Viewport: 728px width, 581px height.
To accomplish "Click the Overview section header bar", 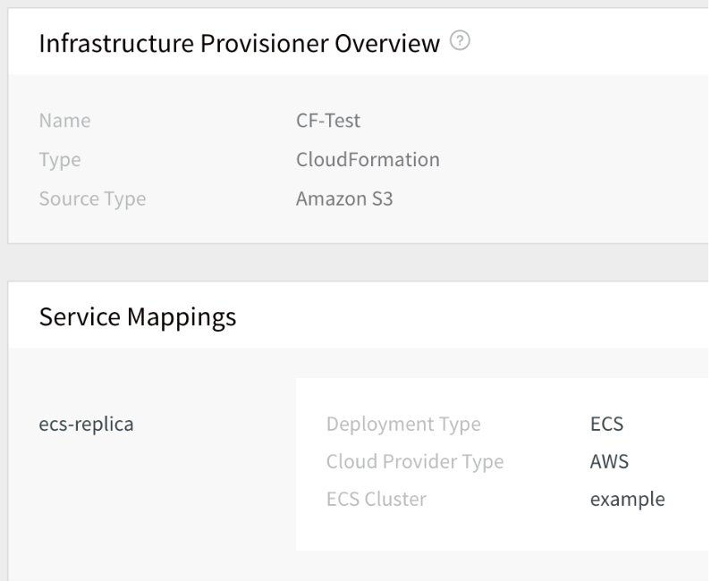I will [359, 42].
